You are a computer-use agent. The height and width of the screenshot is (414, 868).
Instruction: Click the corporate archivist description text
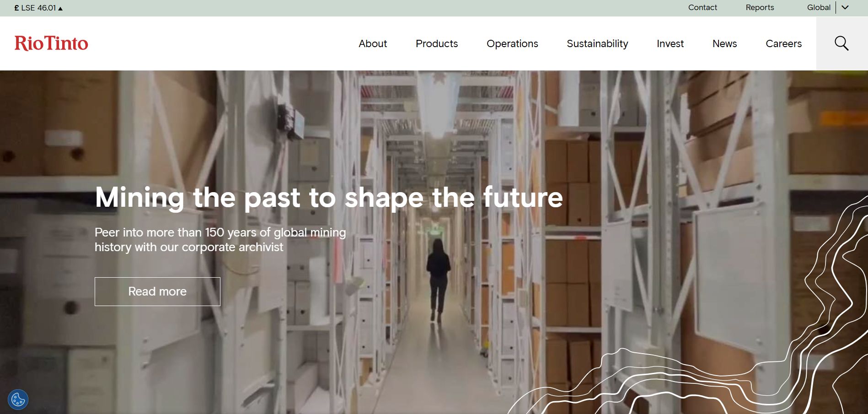click(220, 240)
